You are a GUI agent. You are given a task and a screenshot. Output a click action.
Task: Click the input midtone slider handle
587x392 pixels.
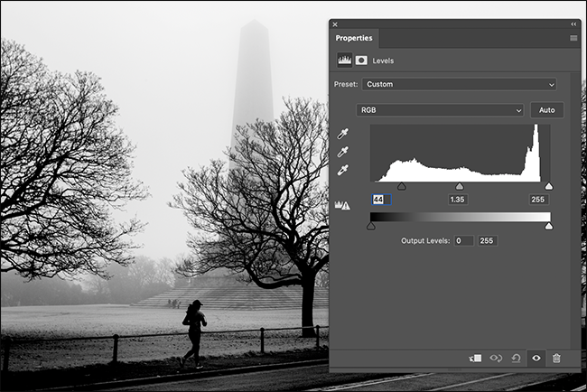pos(460,186)
